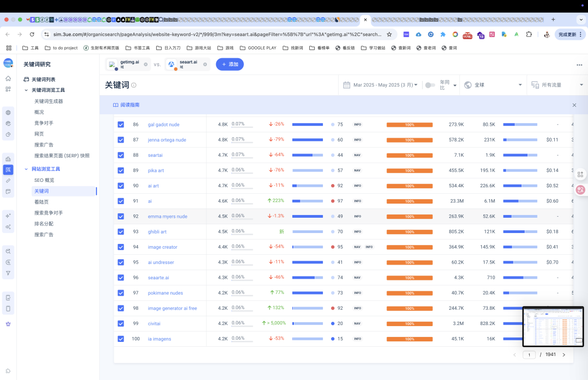Viewport: 588px width, 380px height.
Task: Open 着陆页 in sidebar
Action: (41, 202)
